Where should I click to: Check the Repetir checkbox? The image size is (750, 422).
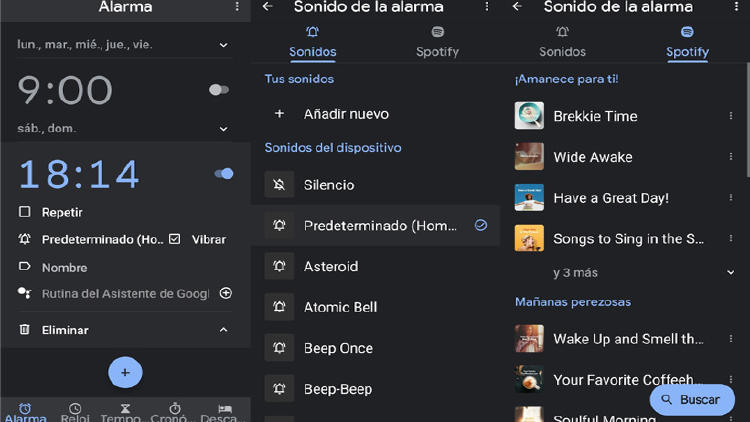pos(25,212)
